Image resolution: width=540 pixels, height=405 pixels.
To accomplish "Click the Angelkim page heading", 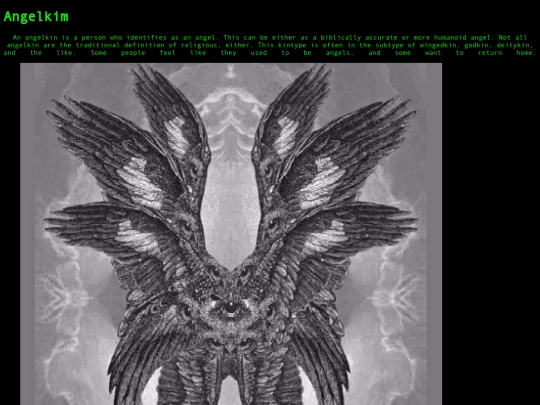I will click(x=36, y=17).
